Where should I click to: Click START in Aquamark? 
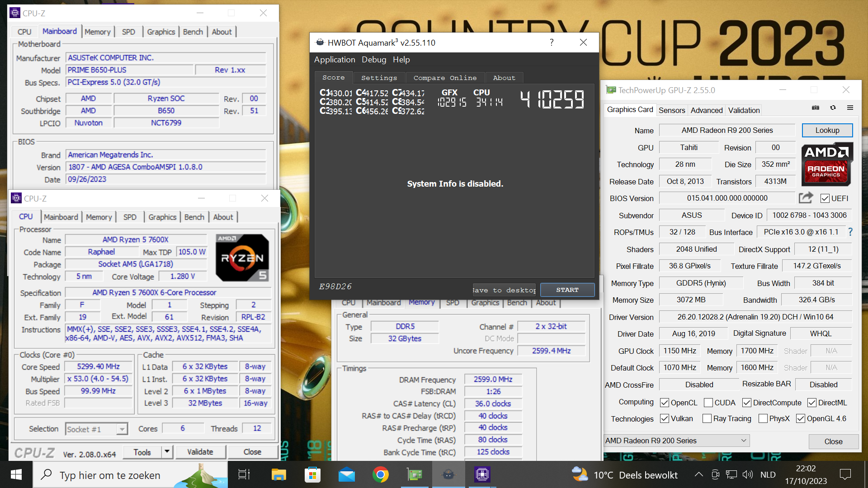tap(567, 290)
